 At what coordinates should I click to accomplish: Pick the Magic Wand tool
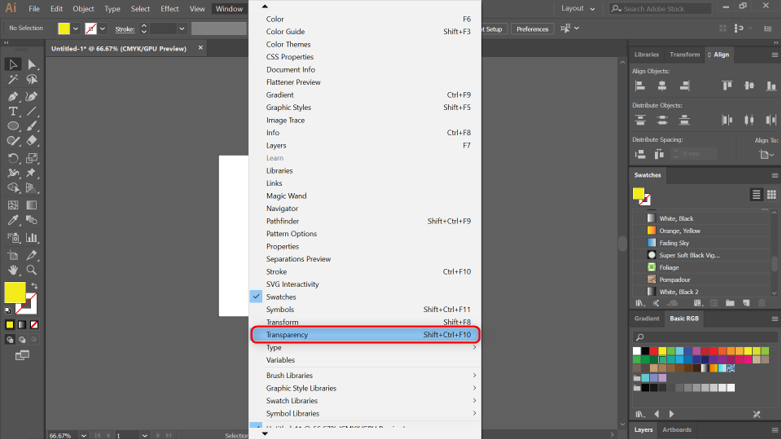tap(13, 80)
